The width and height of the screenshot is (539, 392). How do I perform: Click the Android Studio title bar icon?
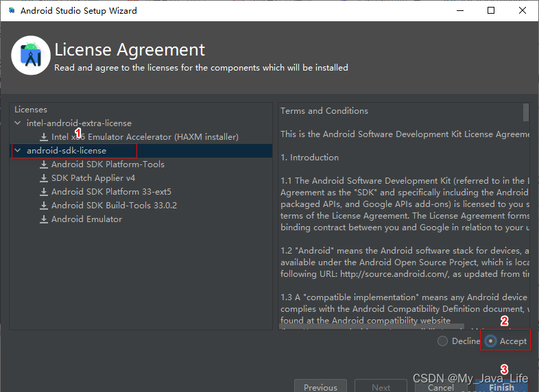point(12,10)
